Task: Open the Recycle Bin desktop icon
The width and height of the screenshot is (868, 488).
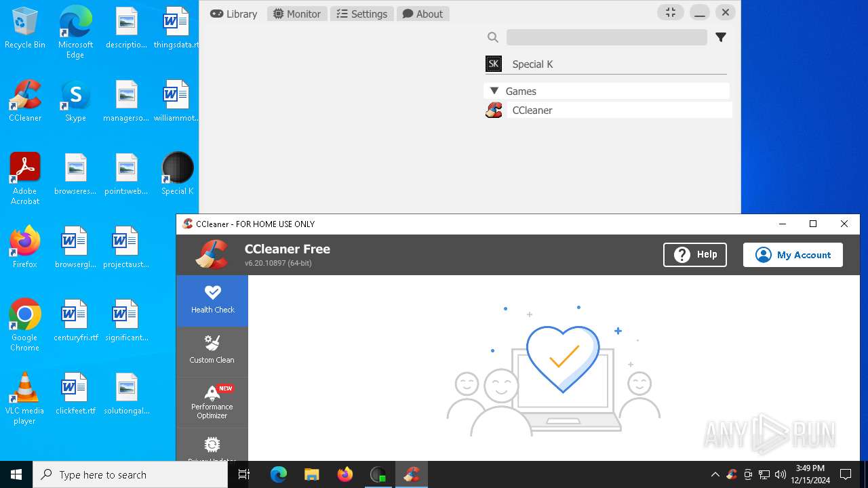Action: tap(25, 28)
